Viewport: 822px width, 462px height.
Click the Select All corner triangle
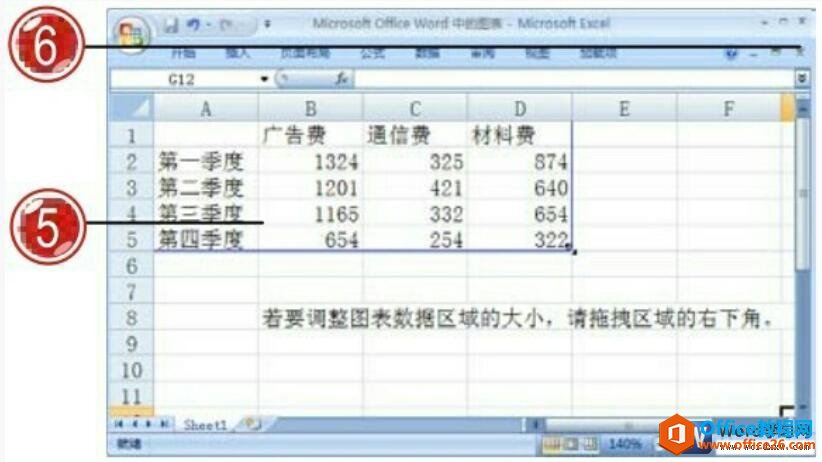(131, 108)
